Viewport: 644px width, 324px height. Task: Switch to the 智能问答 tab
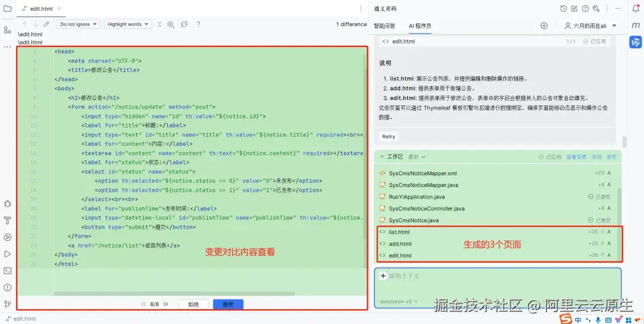point(385,26)
